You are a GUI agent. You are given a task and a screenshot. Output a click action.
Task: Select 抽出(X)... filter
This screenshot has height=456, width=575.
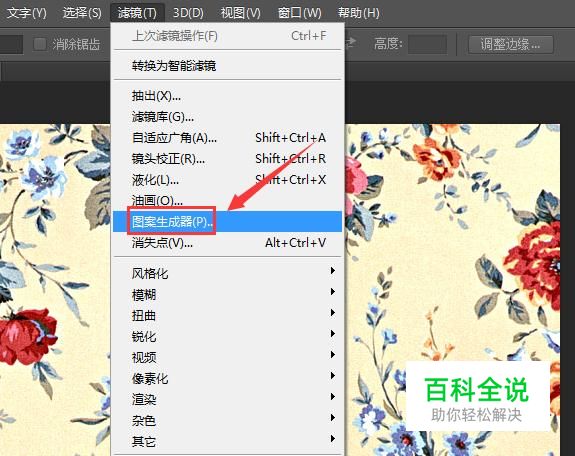click(227, 96)
